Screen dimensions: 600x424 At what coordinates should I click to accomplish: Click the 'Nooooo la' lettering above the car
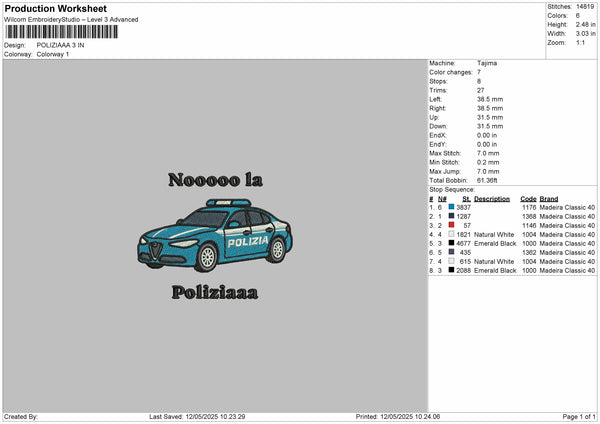point(215,180)
